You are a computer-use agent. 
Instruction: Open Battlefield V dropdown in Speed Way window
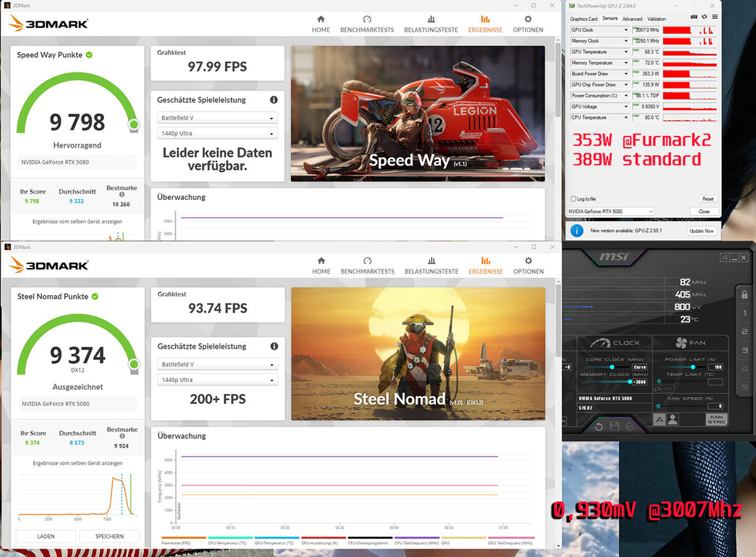click(x=217, y=118)
